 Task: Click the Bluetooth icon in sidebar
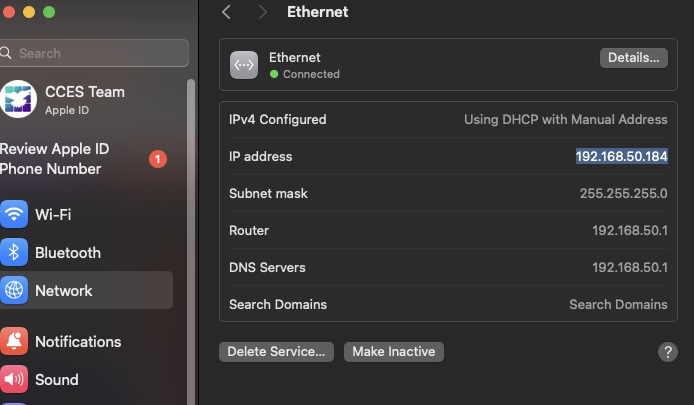coord(14,252)
